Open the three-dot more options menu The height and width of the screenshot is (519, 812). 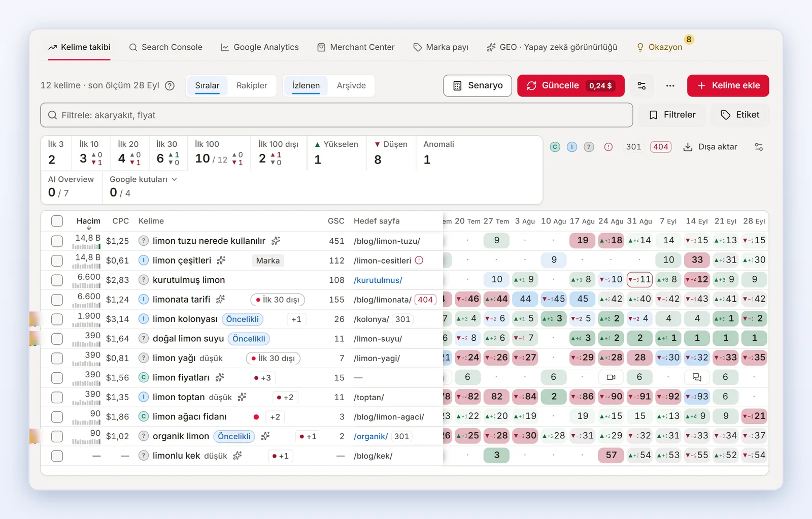click(670, 86)
